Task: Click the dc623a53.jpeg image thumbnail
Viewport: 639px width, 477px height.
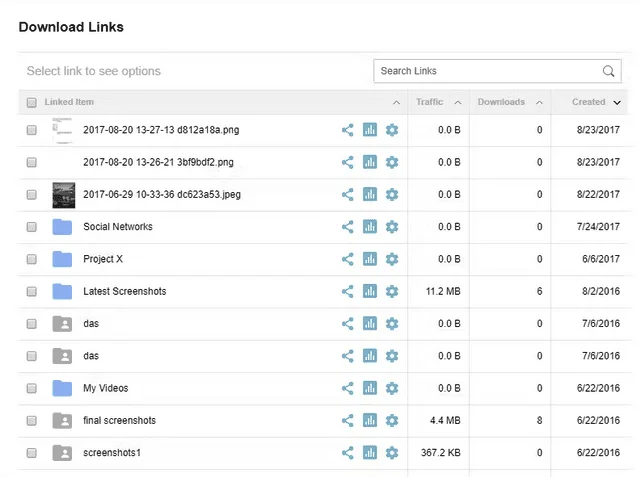Action: (64, 195)
